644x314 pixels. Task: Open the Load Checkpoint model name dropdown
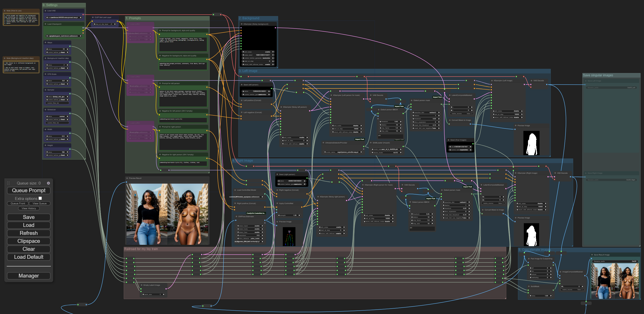click(x=64, y=36)
